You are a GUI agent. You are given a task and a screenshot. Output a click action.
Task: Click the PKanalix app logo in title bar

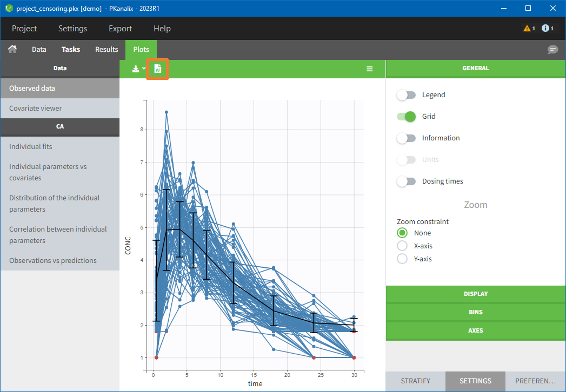pyautogui.click(x=9, y=8)
